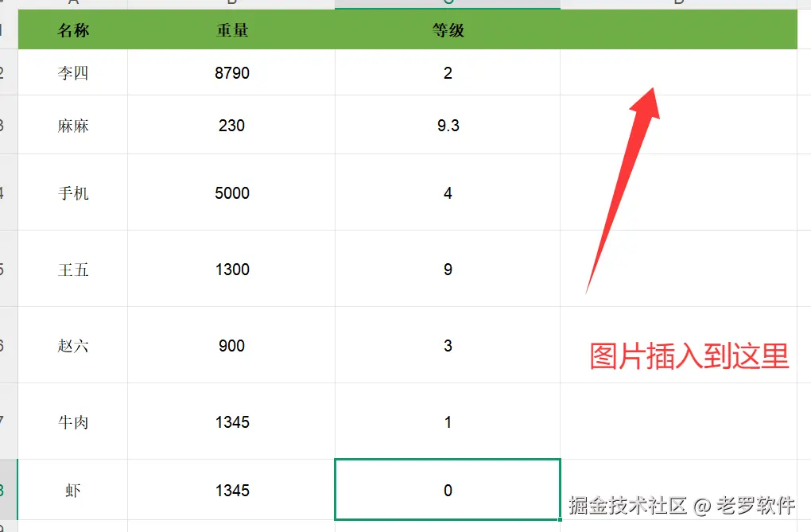
Task: Select the 等级 header cell
Action: [x=448, y=29]
